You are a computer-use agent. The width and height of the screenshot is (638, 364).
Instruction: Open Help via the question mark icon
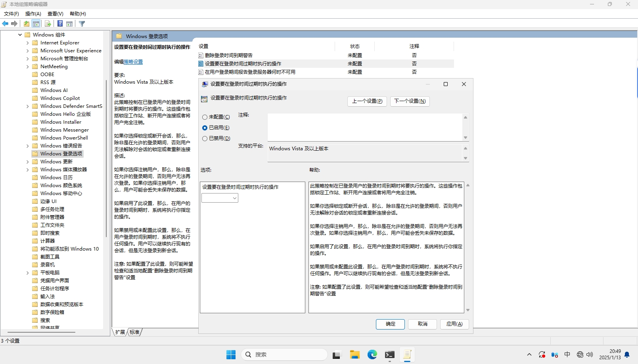pyautogui.click(x=60, y=24)
